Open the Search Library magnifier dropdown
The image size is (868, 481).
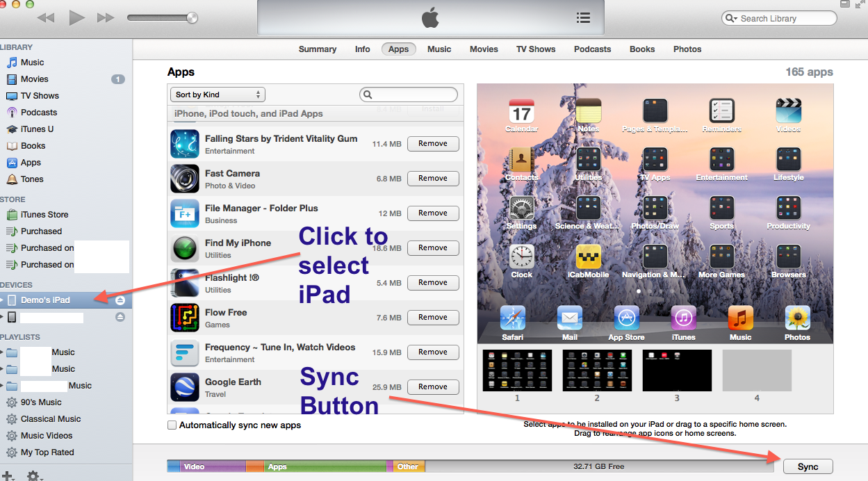pyautogui.click(x=732, y=19)
